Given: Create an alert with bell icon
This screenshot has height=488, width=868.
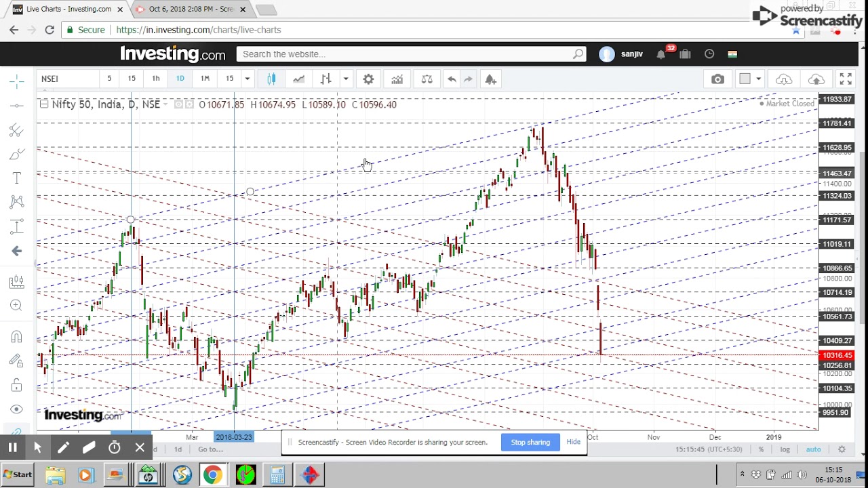Looking at the screenshot, I should (490, 79).
